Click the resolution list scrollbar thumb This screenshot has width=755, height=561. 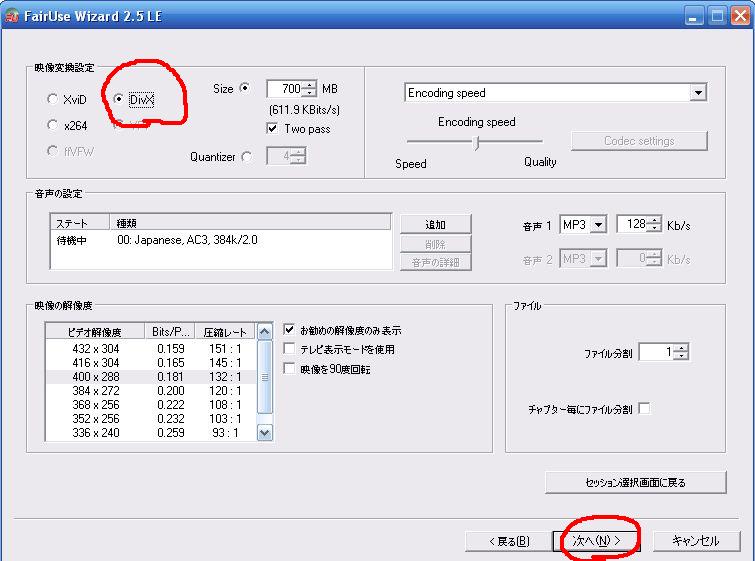pyautogui.click(x=265, y=377)
